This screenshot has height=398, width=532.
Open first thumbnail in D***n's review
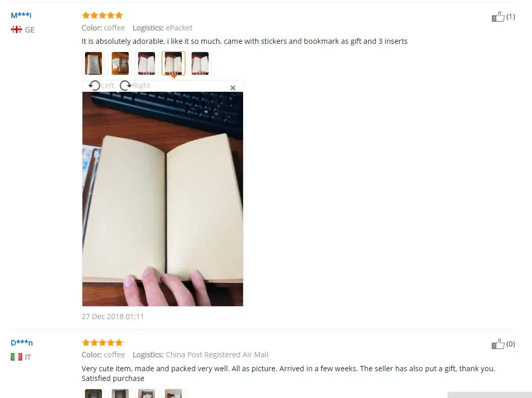point(93,393)
